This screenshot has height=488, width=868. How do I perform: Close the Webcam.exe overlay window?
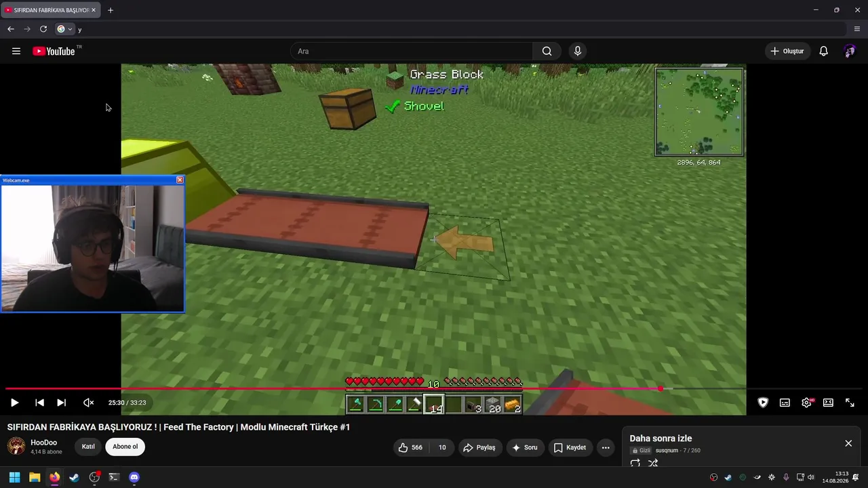tap(180, 180)
